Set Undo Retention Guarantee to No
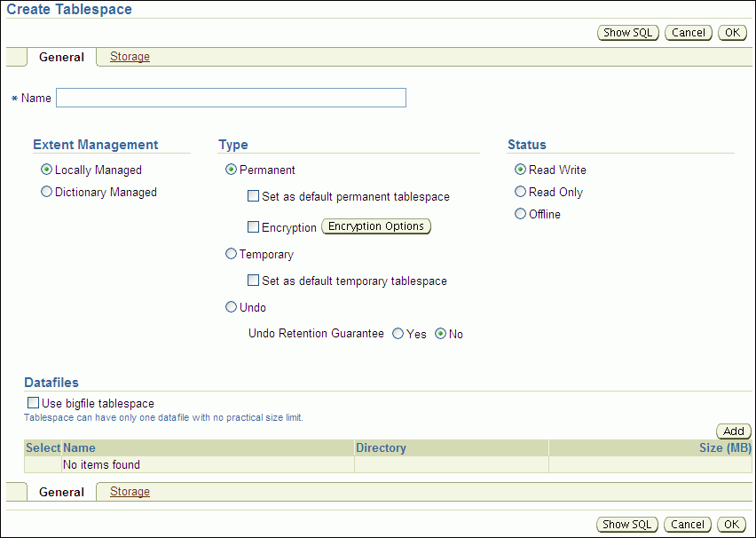The image size is (756, 538). coord(440,334)
